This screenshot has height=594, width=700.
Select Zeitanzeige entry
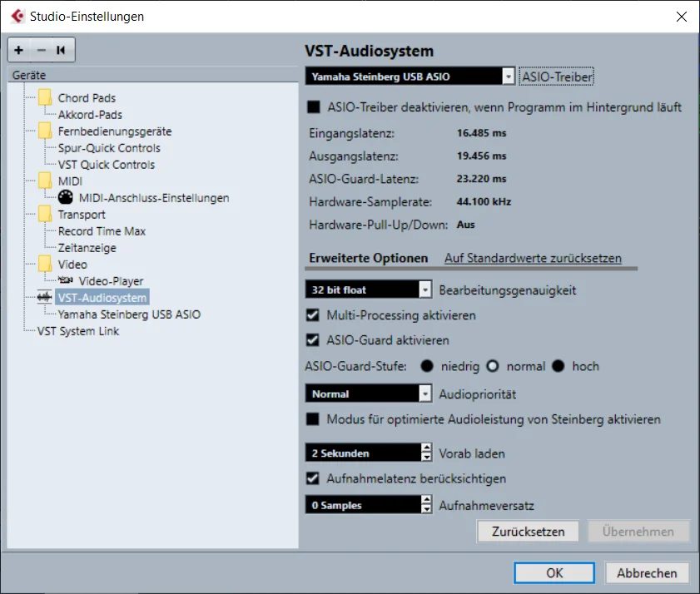(x=87, y=248)
